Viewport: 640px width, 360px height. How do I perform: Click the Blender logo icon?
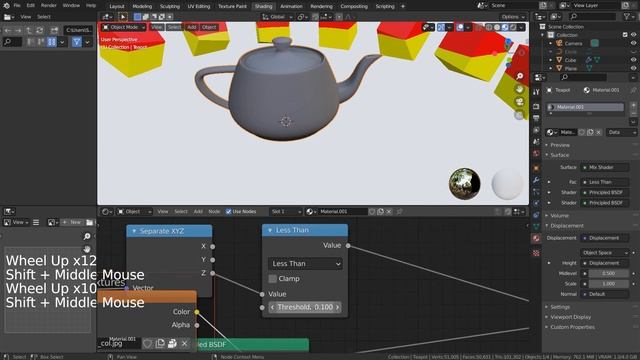tap(6, 6)
